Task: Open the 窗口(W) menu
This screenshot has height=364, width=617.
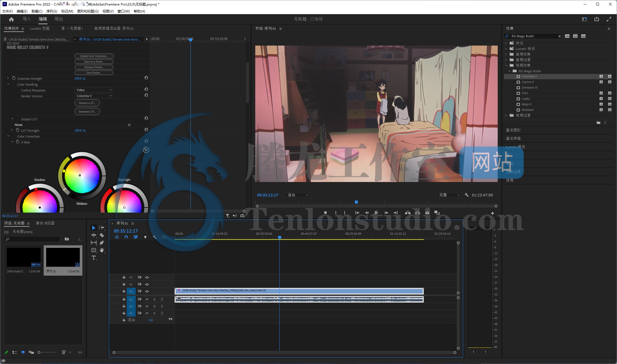Action: pyautogui.click(x=123, y=11)
